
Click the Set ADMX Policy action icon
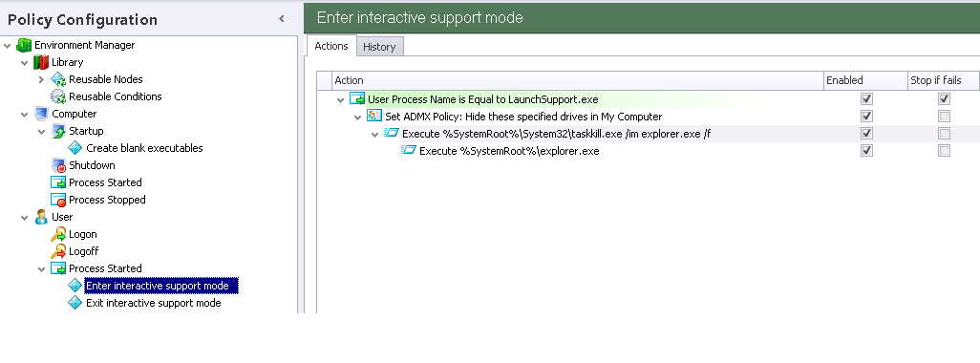tap(374, 117)
